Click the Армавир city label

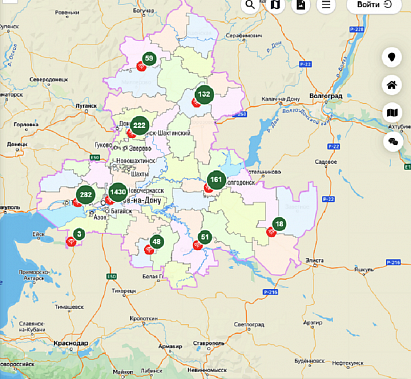170,346
